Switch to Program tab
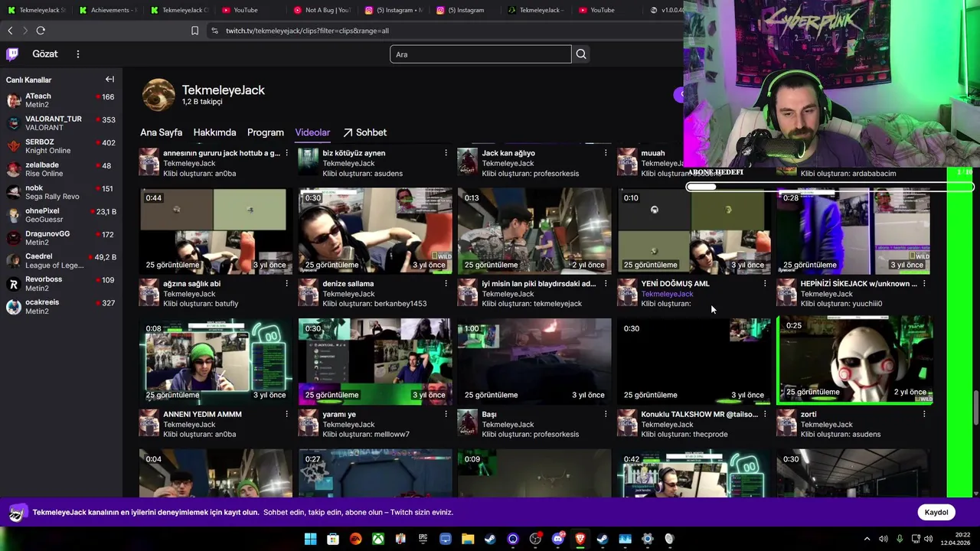 (x=266, y=132)
